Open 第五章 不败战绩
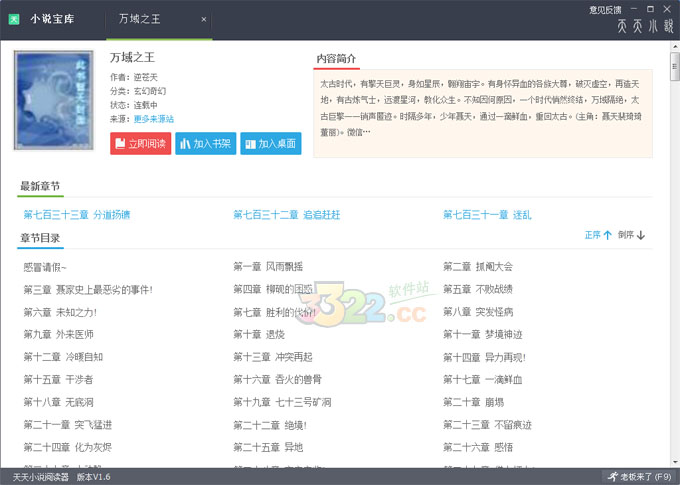 478,289
